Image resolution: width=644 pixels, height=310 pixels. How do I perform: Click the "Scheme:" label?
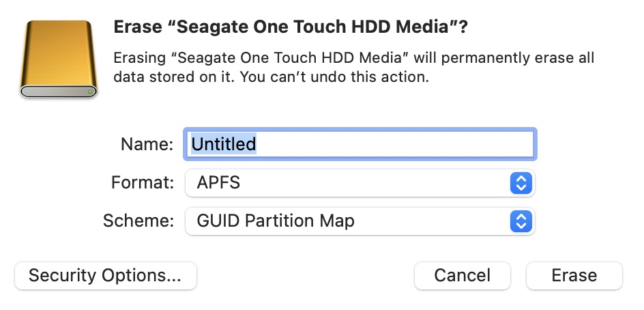point(138,221)
